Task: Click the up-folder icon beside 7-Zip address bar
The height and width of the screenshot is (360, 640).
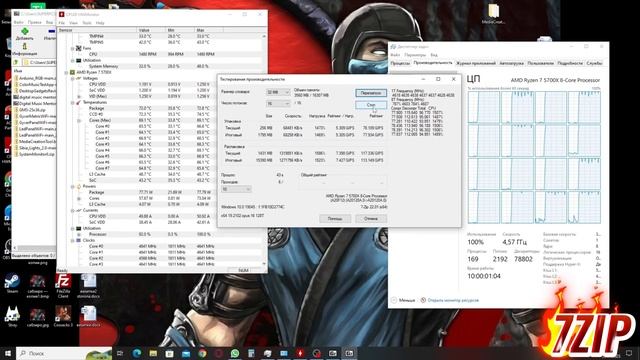Action: [x=16, y=62]
